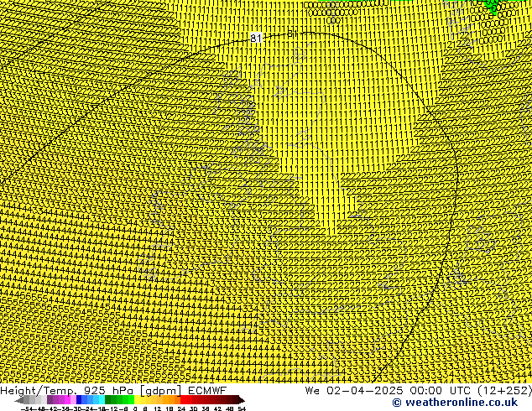532x411 pixels.
Task: Select the Height/Temp. 925 hPa title text
Action: 68,391
